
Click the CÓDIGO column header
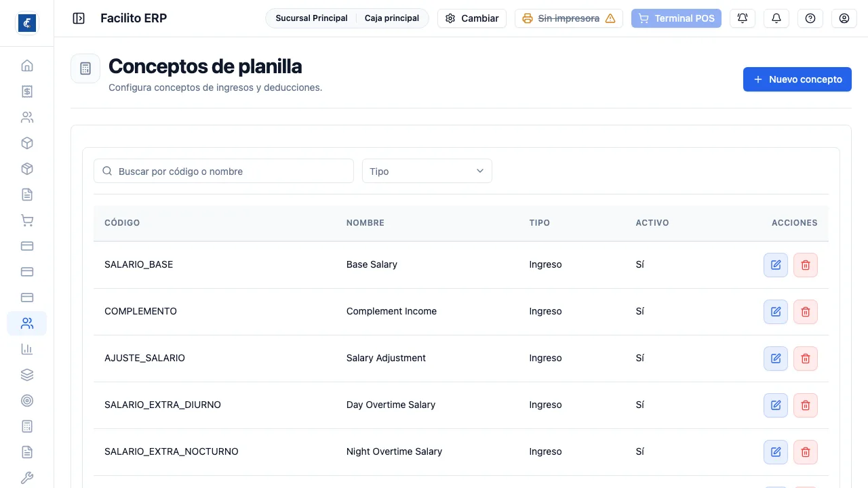[x=122, y=223]
